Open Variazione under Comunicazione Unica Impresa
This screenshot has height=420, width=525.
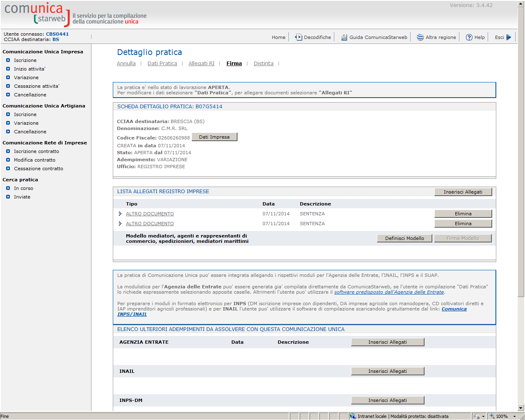[x=26, y=78]
